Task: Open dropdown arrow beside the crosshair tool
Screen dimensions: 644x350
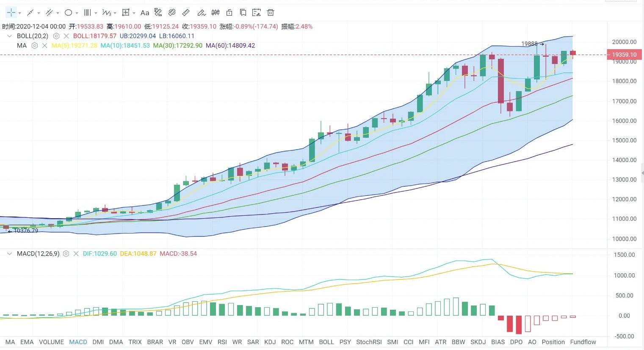Action: coord(20,13)
